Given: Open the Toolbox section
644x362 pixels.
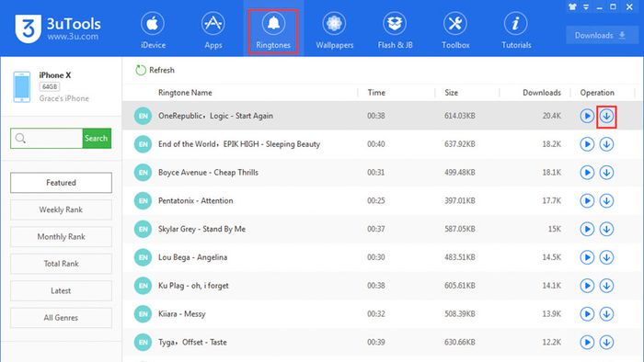Looking at the screenshot, I should tap(455, 30).
